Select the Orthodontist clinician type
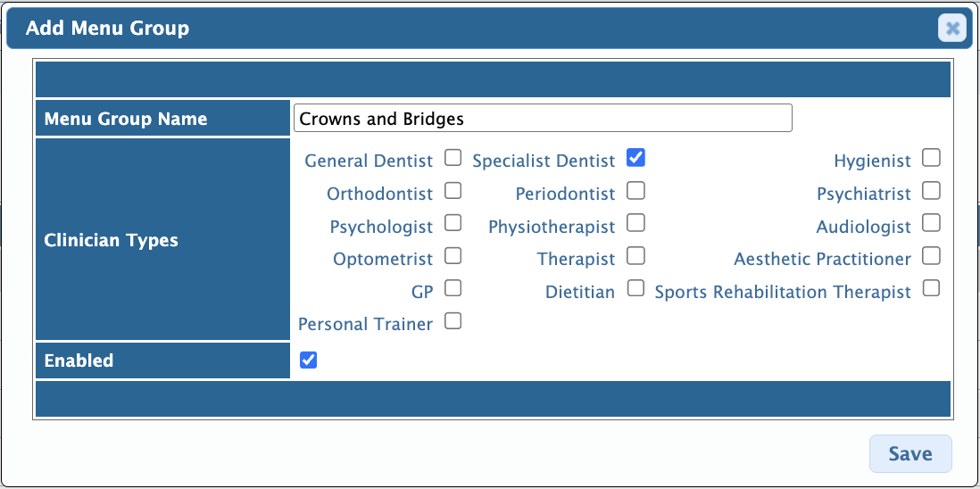Screen dimensions: 980x489 tap(453, 190)
